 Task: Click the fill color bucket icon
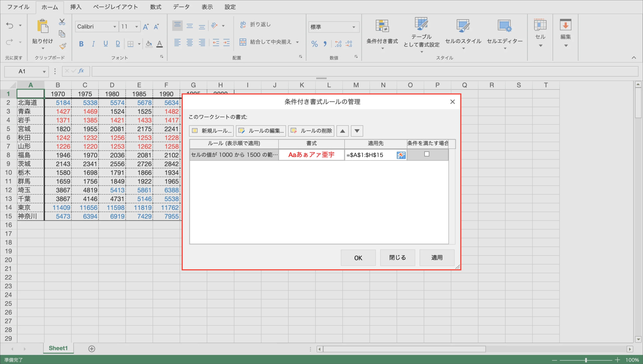click(149, 44)
